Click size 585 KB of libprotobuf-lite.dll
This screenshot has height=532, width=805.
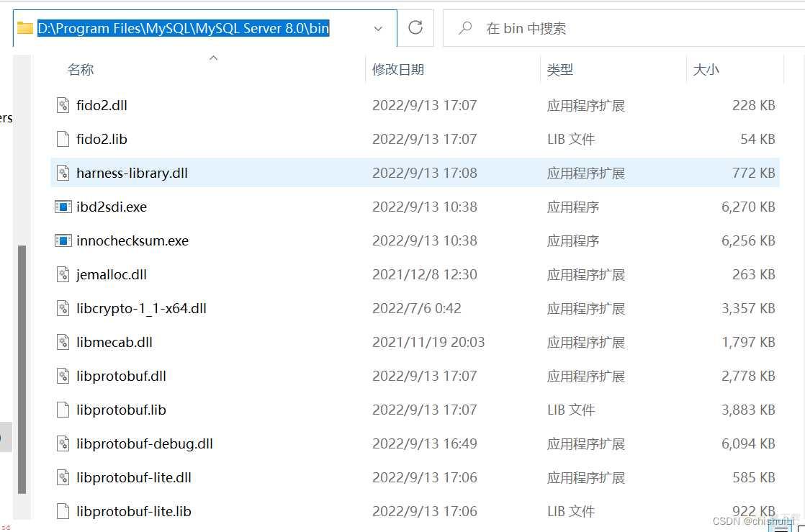coord(754,478)
